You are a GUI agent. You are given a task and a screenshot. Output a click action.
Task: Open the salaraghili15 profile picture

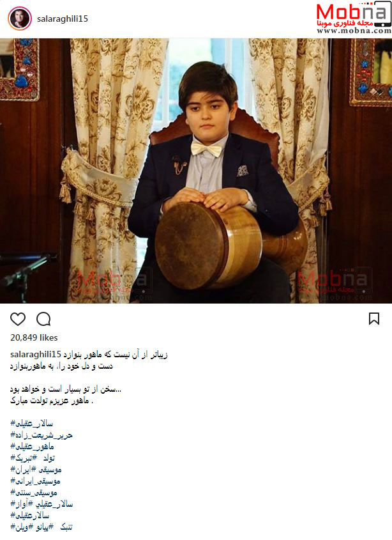pos(20,19)
